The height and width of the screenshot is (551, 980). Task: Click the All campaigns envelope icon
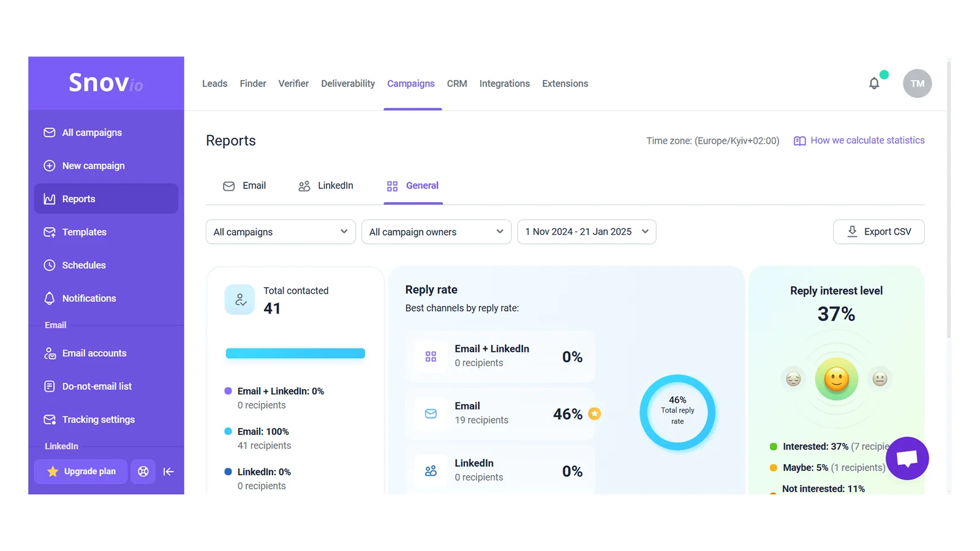coord(50,132)
